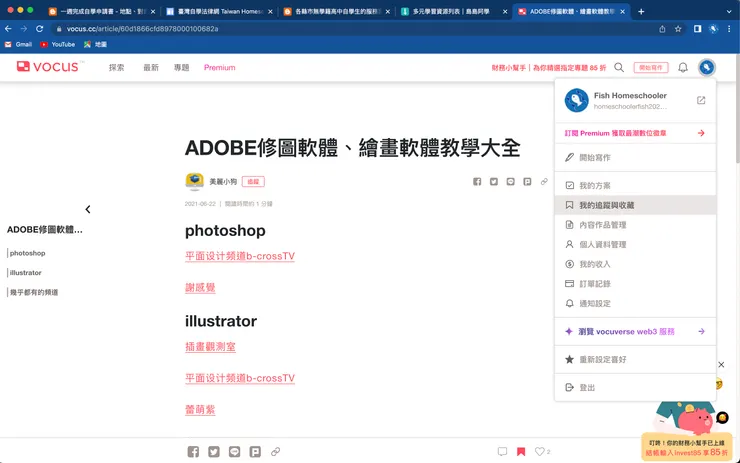Viewport: 740px width, 463px height.
Task: Click the Twitter icon in the bottom bar
Action: 214,452
